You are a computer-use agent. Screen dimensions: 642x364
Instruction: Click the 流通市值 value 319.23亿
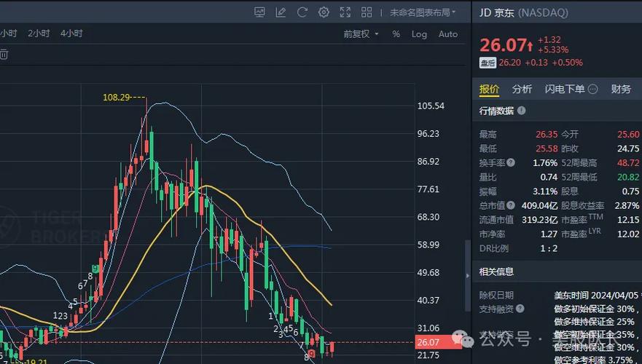click(x=539, y=220)
